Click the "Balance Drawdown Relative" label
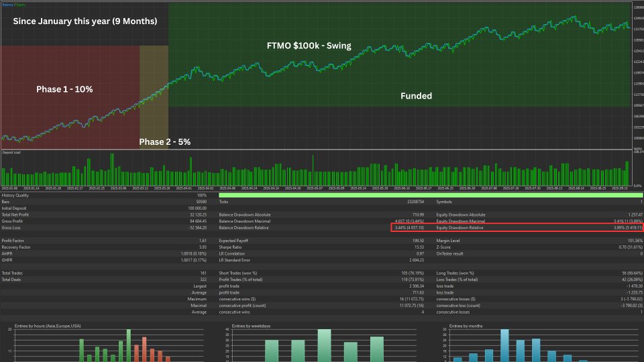 [244, 228]
